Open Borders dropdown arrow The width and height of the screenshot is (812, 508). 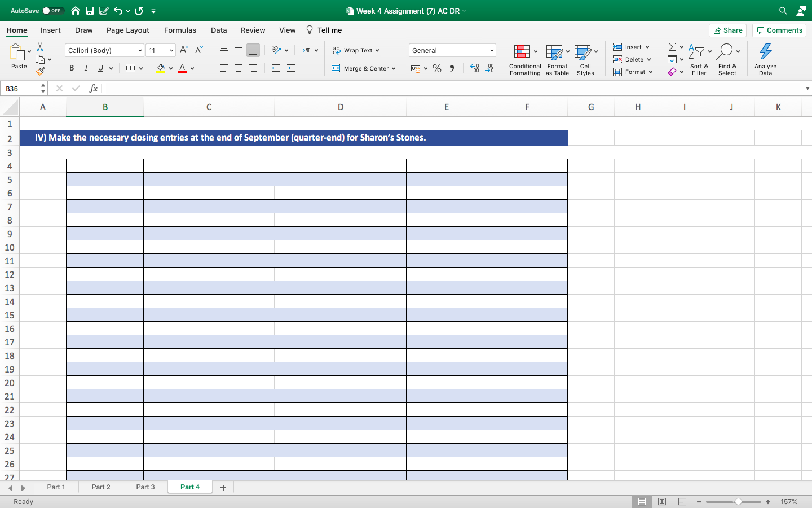coord(141,68)
